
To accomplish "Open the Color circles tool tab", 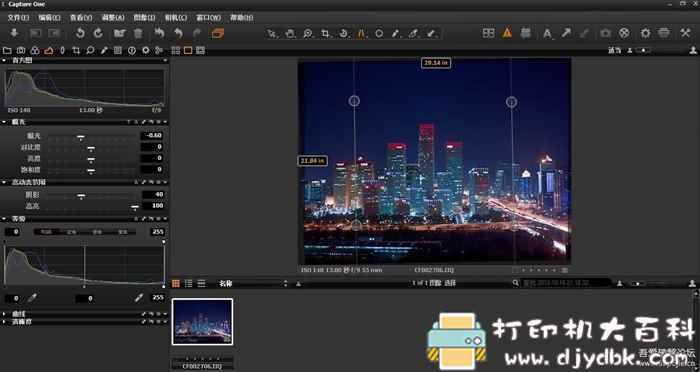I will (x=35, y=50).
